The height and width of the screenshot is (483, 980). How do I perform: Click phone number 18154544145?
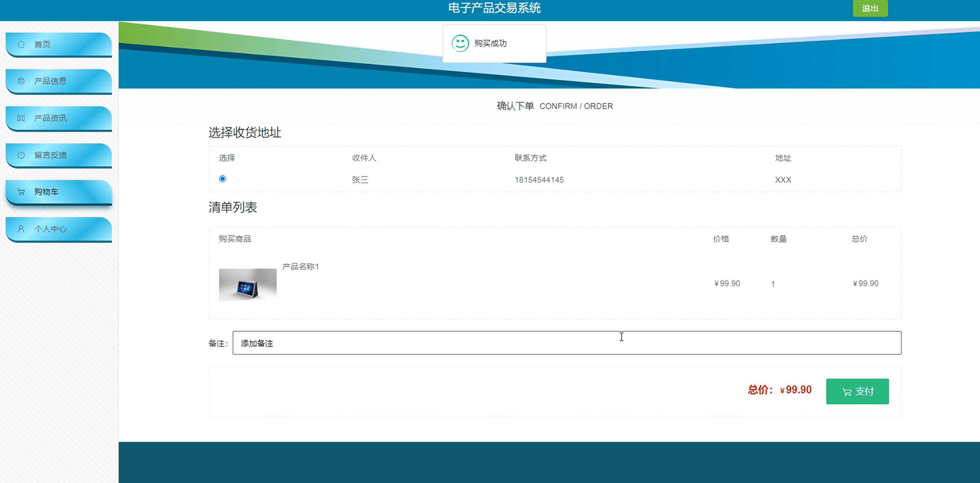click(539, 180)
